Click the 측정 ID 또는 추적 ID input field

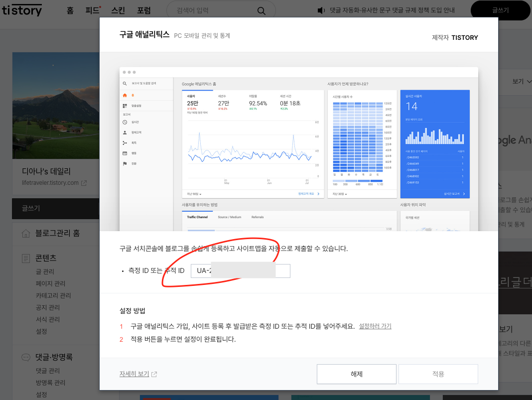tap(241, 271)
